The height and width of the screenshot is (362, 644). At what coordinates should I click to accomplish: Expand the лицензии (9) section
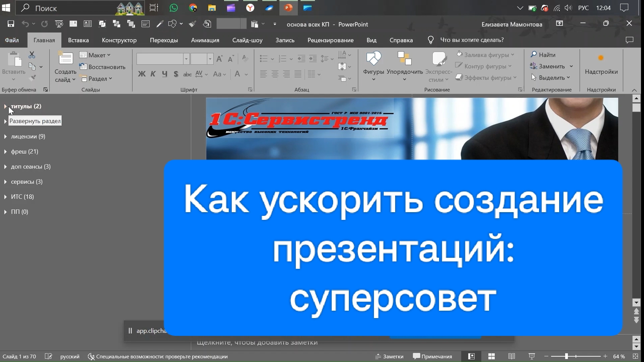click(x=5, y=136)
